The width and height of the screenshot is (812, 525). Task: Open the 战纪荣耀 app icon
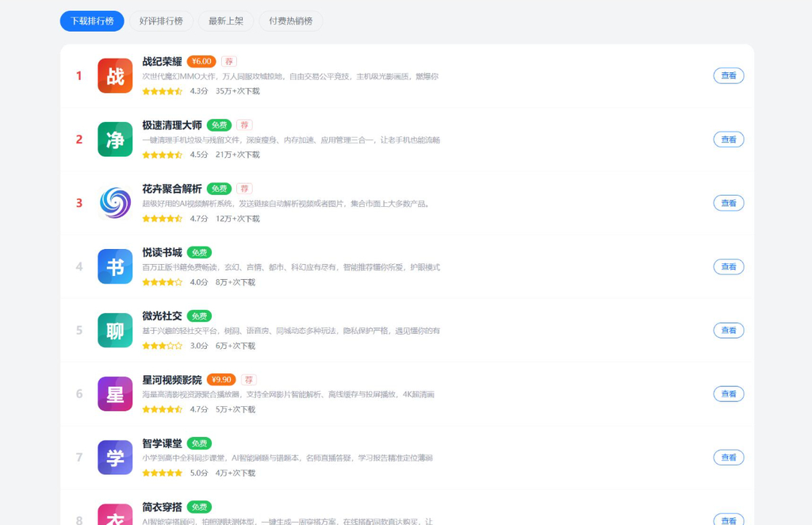coord(115,75)
